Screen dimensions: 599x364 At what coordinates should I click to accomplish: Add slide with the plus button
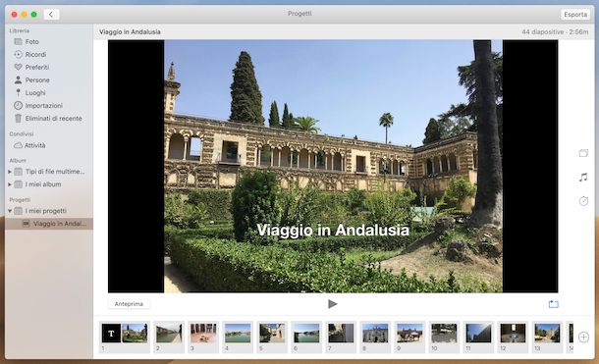coord(583,338)
